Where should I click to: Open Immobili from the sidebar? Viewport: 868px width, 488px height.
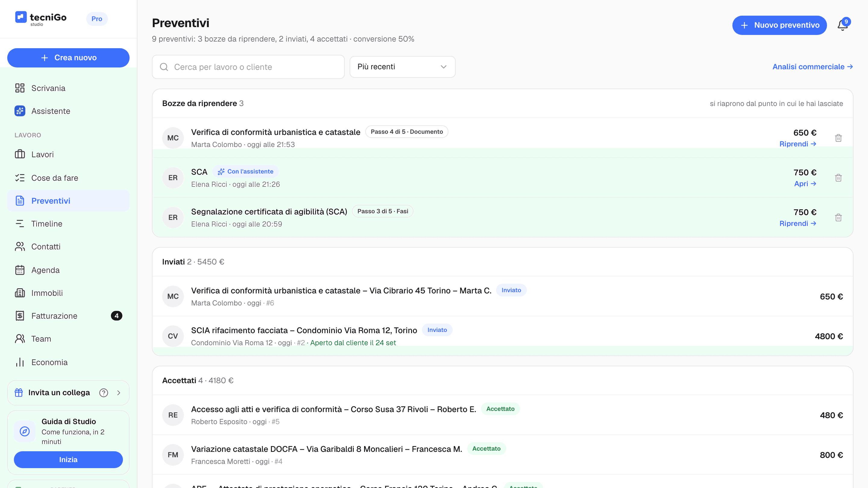point(68,293)
